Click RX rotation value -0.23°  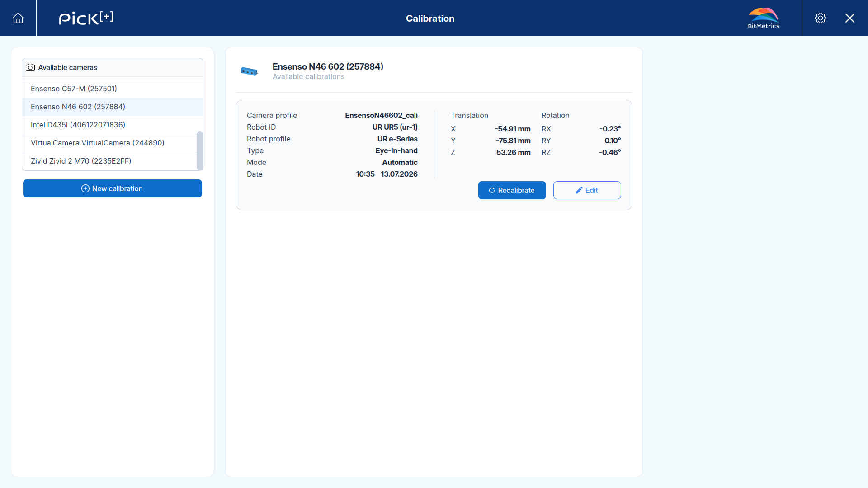tap(610, 129)
